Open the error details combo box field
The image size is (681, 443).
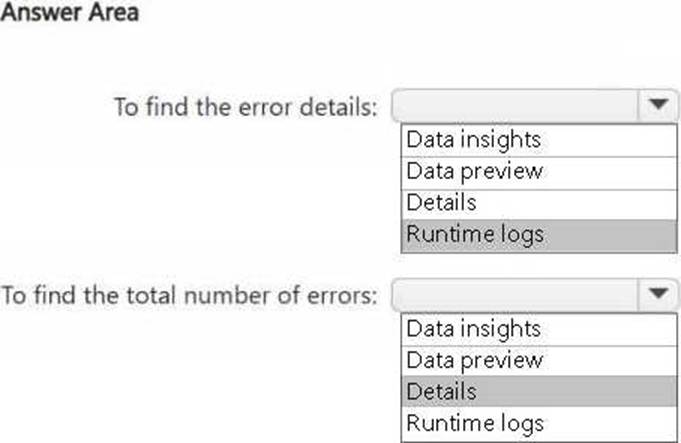[x=534, y=106]
